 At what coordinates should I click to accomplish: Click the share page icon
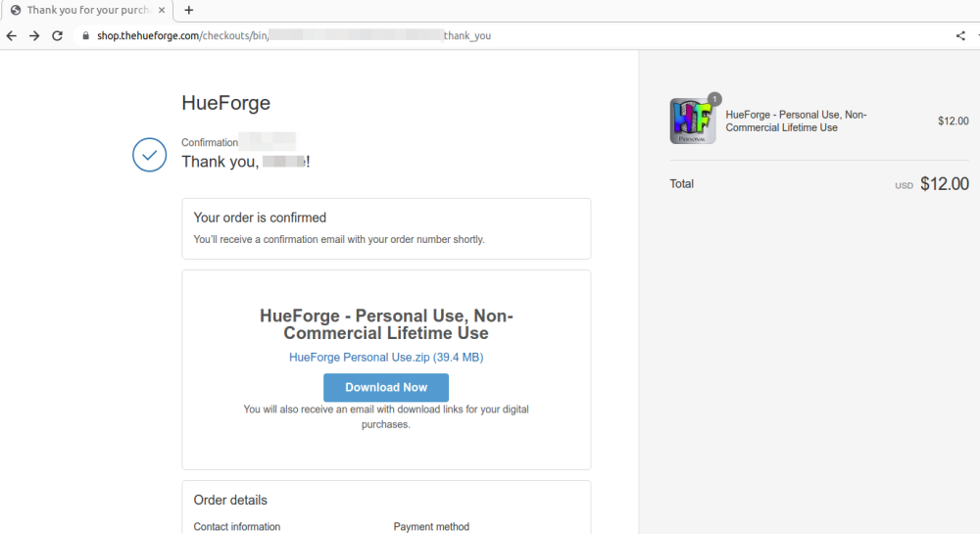point(960,35)
